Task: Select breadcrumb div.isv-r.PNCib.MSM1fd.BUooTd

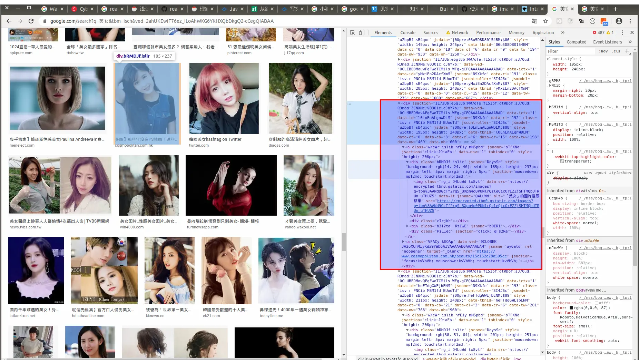Action: tap(388, 359)
